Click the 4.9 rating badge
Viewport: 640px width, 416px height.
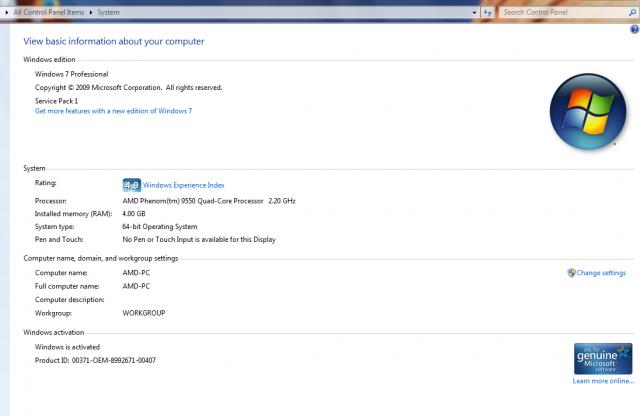pos(131,185)
